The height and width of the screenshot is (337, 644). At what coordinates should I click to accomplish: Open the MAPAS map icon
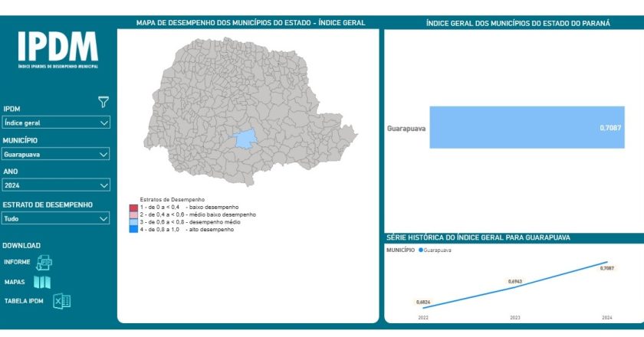click(x=42, y=282)
